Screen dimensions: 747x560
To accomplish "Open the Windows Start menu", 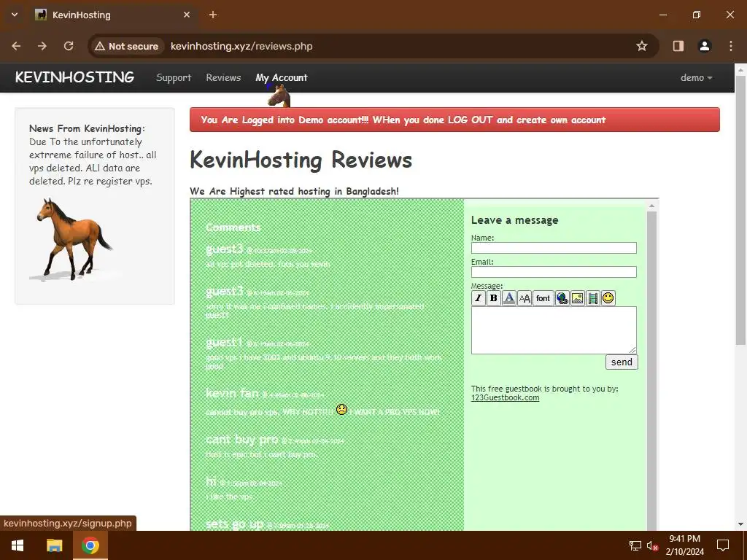I will (18, 545).
